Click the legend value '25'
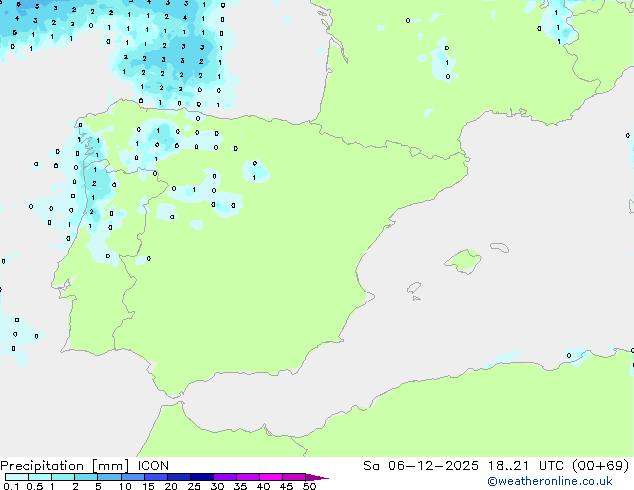The height and width of the screenshot is (490, 634). 194,486
